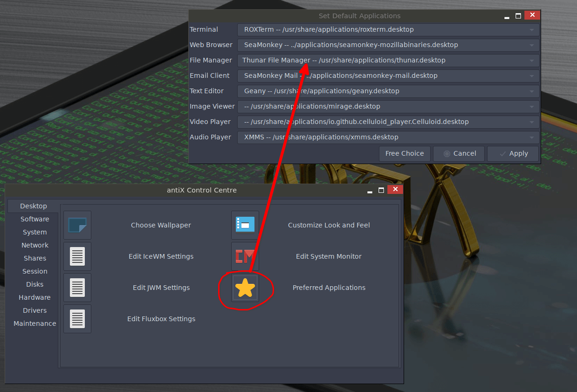
Task: Open the Edit Fluxbox Settings icon
Action: click(x=77, y=319)
